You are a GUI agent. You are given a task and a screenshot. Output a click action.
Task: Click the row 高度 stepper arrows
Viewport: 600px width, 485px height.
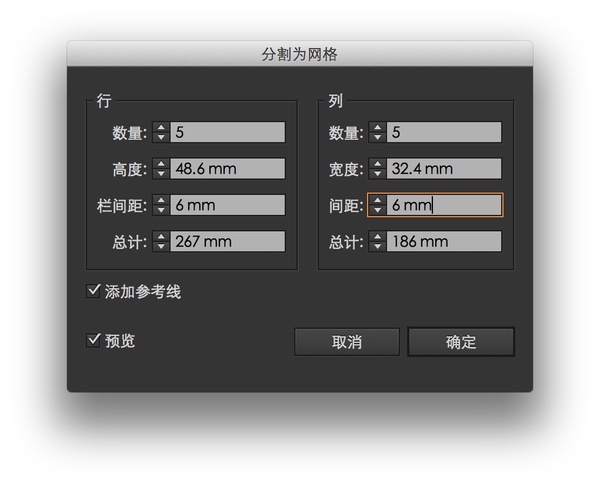pyautogui.click(x=161, y=169)
